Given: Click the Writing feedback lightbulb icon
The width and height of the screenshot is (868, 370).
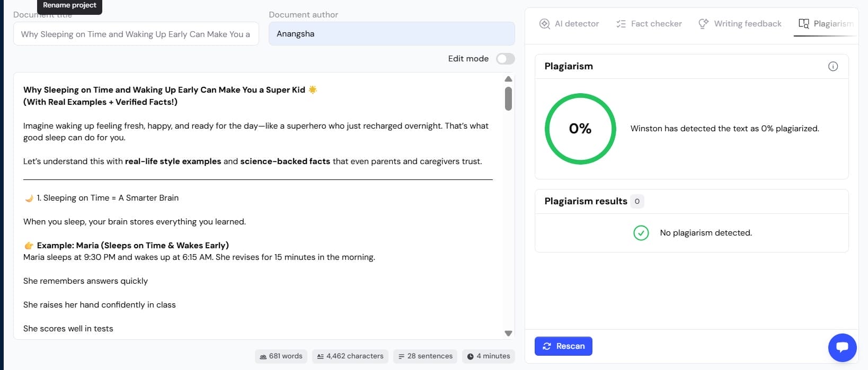Looking at the screenshot, I should click(x=703, y=24).
